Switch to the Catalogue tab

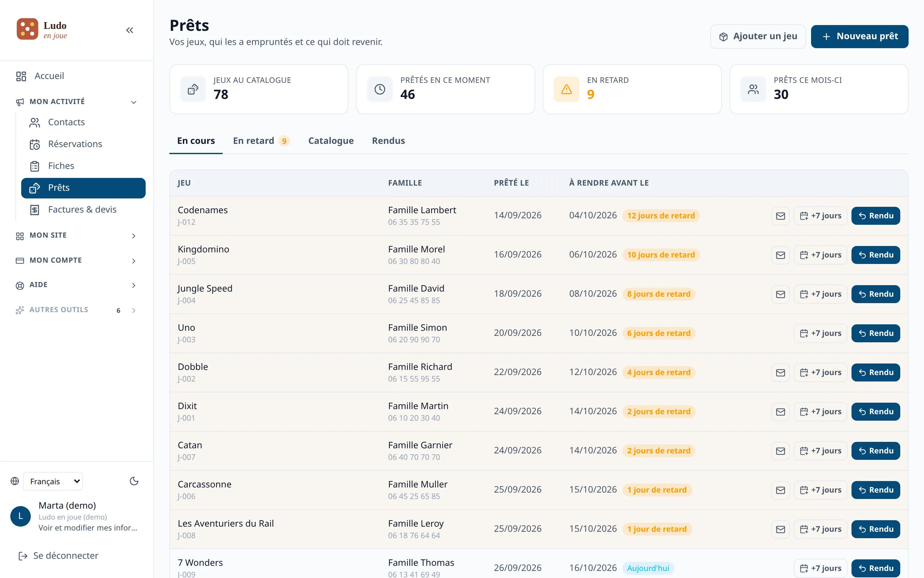(x=331, y=141)
